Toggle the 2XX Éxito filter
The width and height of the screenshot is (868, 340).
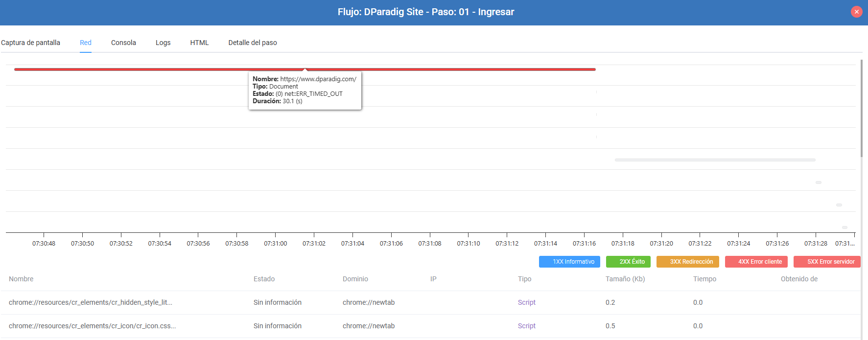coord(628,262)
